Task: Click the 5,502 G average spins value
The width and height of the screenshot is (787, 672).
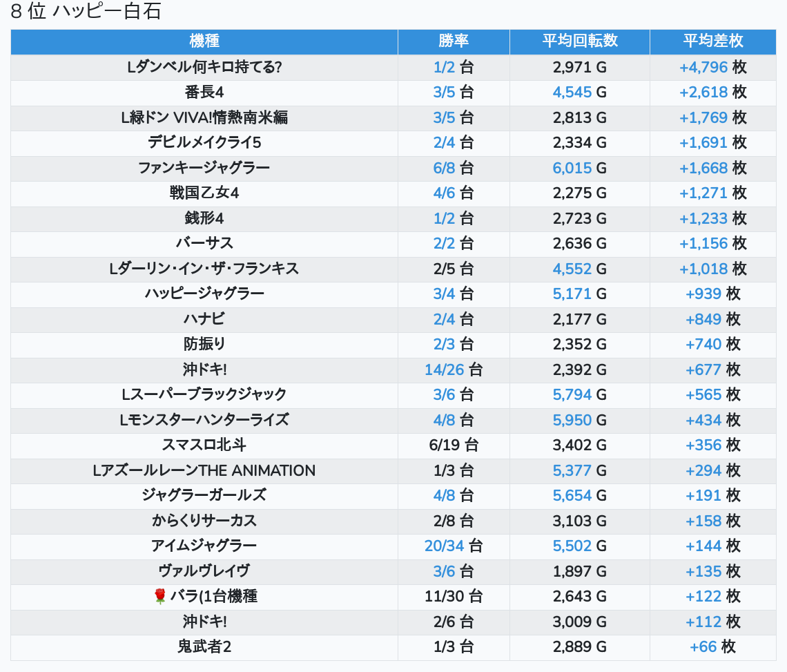Action: [x=580, y=546]
